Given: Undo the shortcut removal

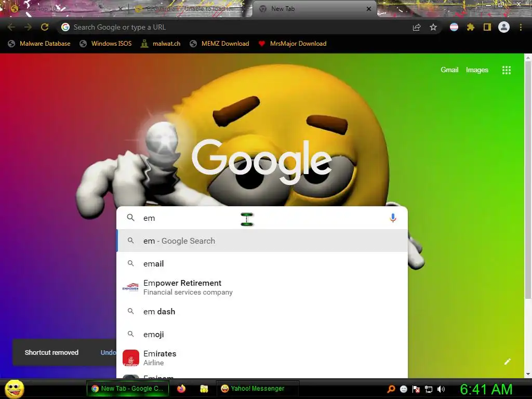Looking at the screenshot, I should coord(108,353).
